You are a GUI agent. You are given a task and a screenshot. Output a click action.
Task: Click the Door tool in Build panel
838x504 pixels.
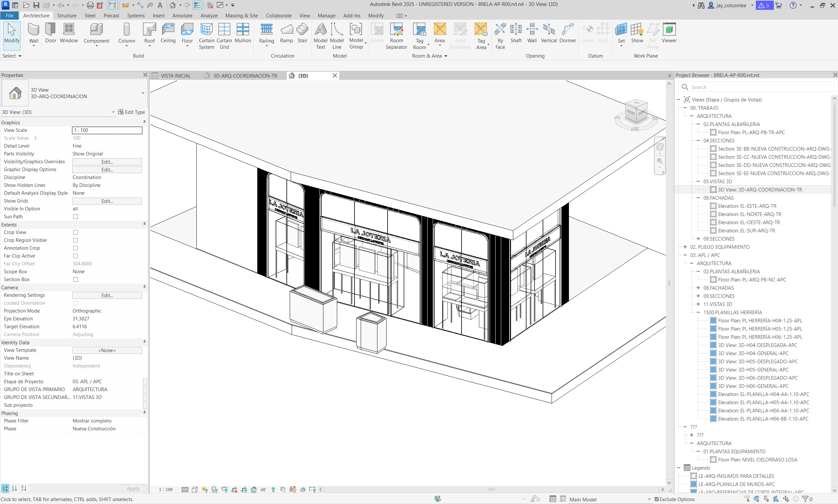50,30
